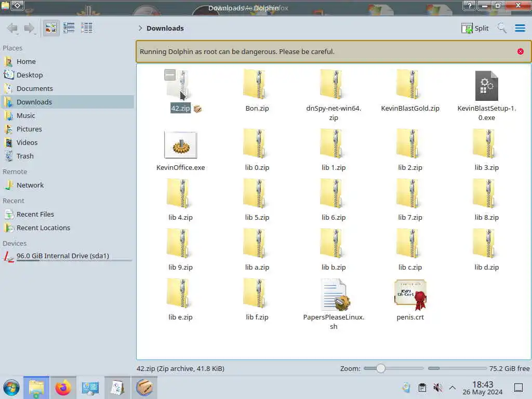Image resolution: width=532 pixels, height=399 pixels.
Task: Select the lib 6.zip icon
Action: click(x=334, y=194)
